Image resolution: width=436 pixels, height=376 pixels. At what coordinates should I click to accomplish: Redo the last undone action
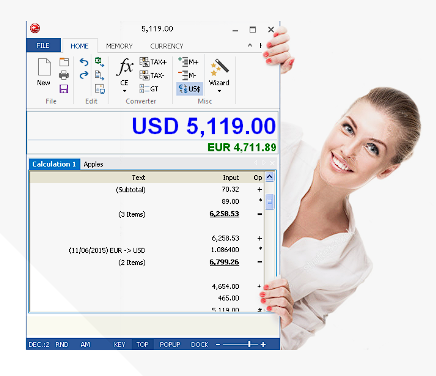point(84,75)
